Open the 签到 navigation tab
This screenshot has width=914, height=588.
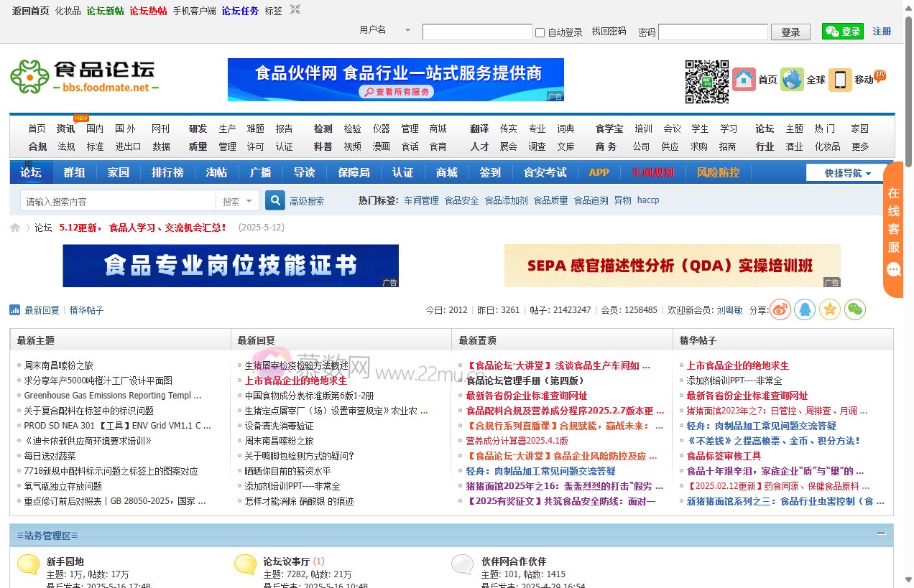(490, 172)
